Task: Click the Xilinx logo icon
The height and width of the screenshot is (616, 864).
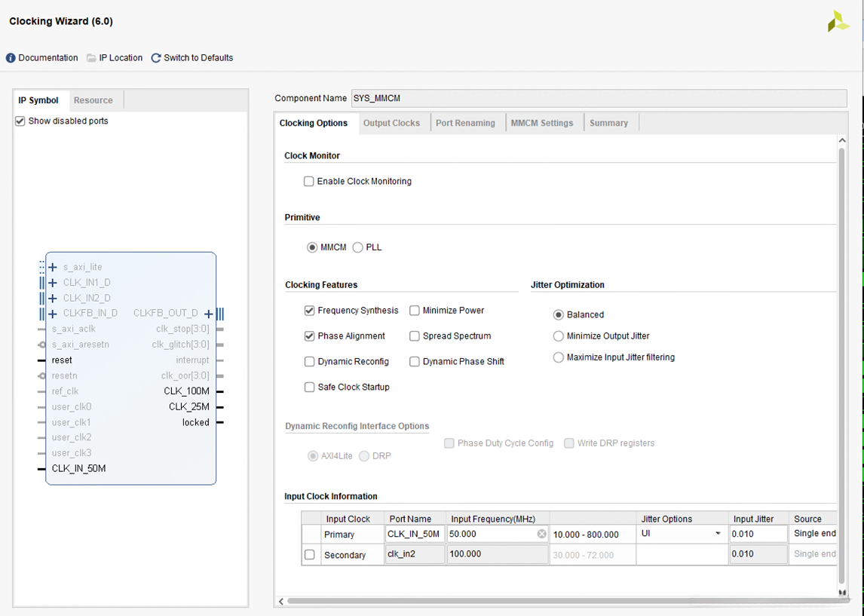Action: [x=838, y=22]
